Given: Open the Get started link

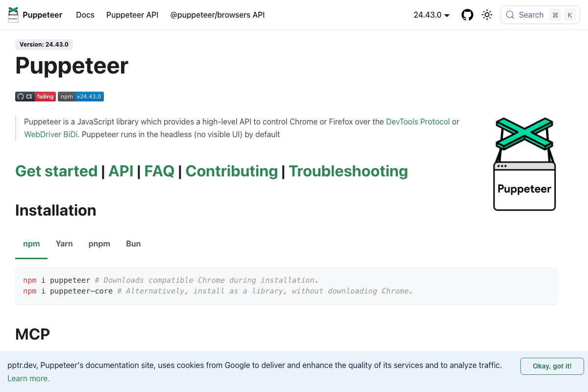Looking at the screenshot, I should click(x=56, y=171).
